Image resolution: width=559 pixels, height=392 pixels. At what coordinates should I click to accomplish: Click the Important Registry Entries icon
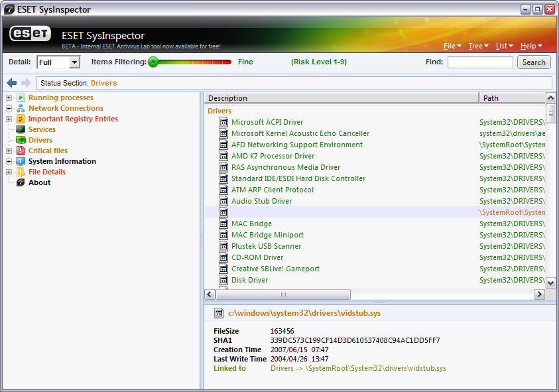tap(21, 119)
